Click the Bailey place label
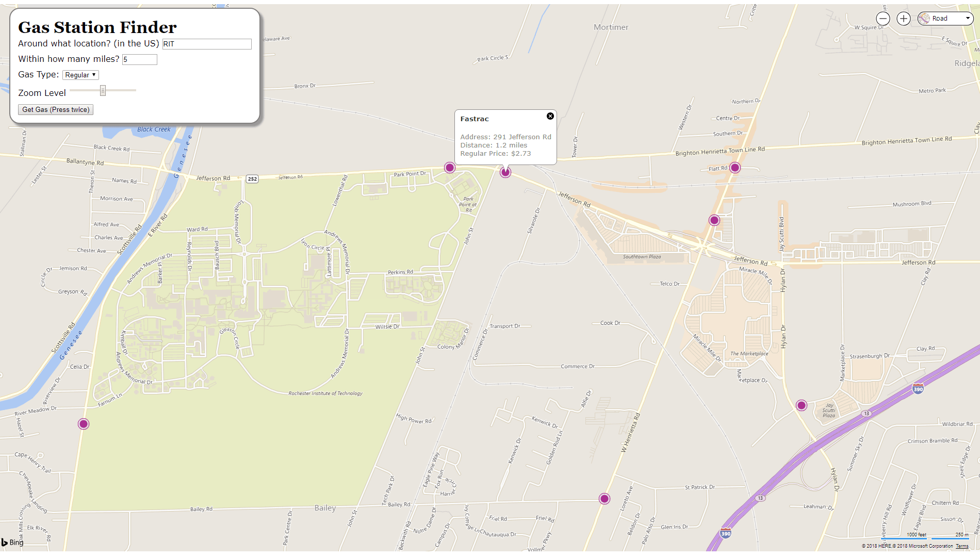This screenshot has width=980, height=557. 325,508
